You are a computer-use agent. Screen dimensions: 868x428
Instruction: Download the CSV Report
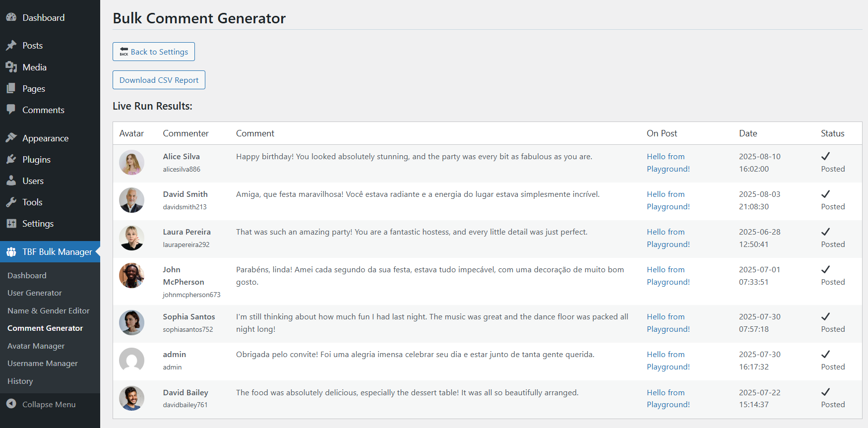[x=159, y=80]
